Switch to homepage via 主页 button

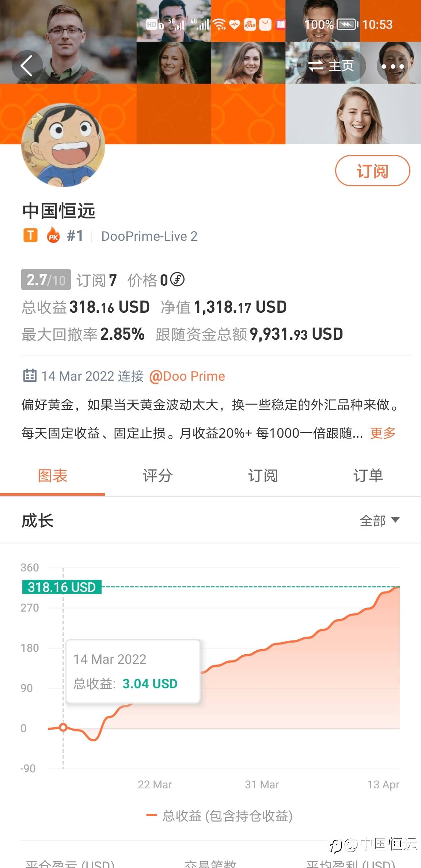[x=331, y=66]
